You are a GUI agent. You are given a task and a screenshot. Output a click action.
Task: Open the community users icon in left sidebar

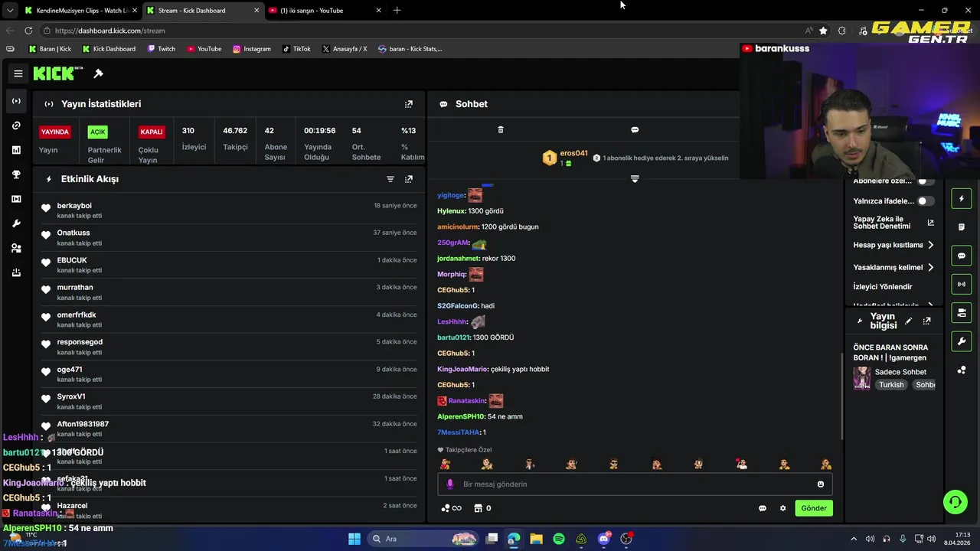(x=16, y=248)
